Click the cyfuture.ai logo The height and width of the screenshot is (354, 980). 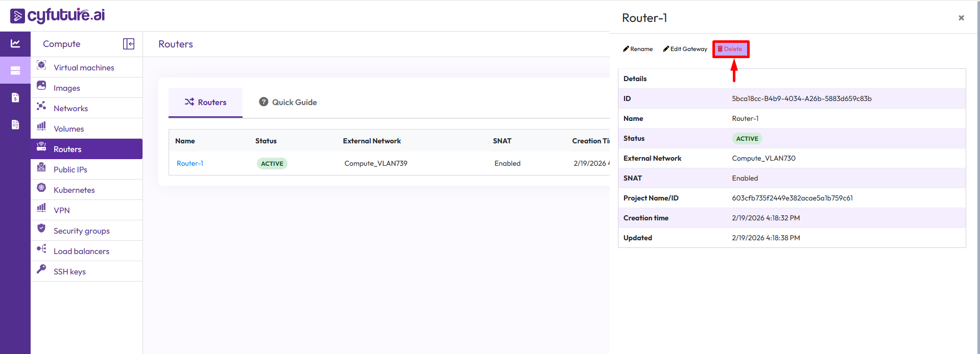point(57,15)
